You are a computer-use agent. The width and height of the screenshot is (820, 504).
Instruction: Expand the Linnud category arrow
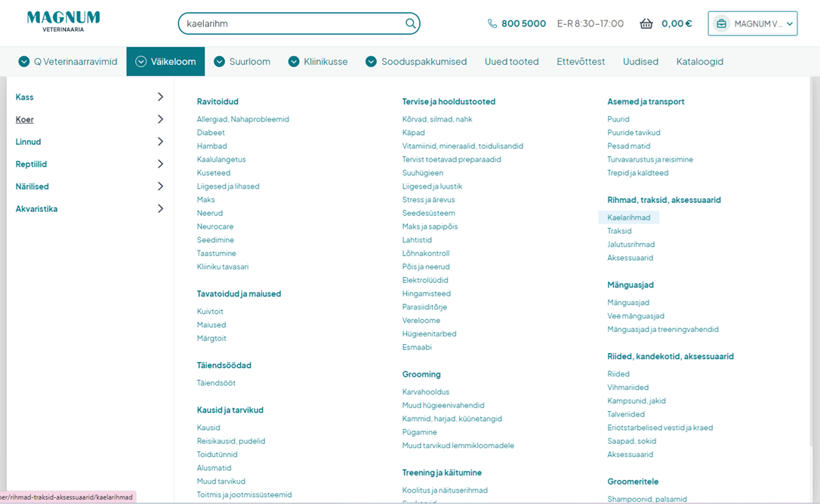pos(161,142)
